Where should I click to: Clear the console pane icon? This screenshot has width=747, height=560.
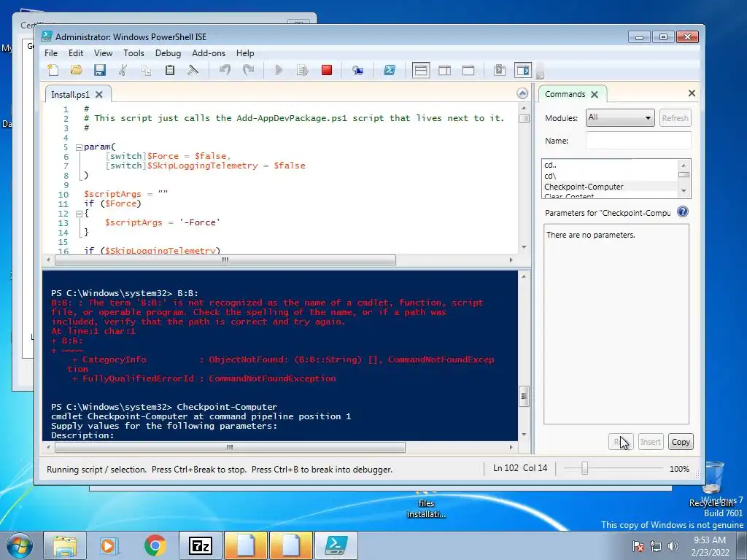point(193,71)
